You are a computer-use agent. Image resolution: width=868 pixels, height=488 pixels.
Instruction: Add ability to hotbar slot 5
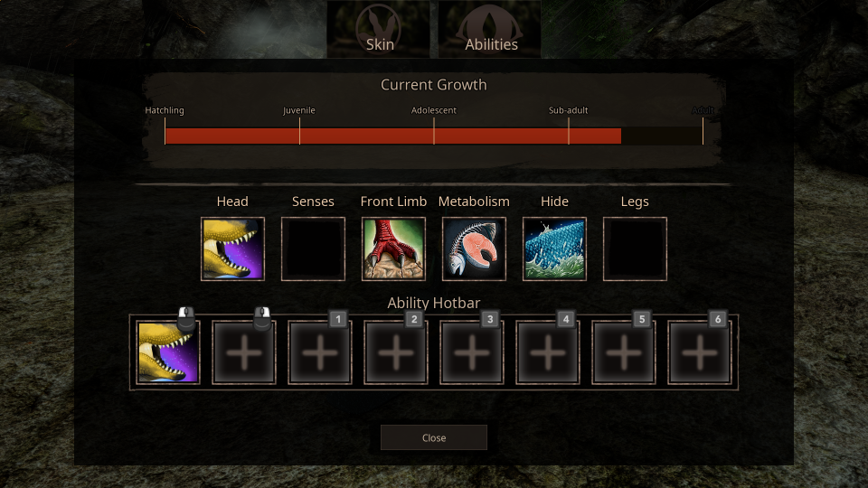[624, 352]
